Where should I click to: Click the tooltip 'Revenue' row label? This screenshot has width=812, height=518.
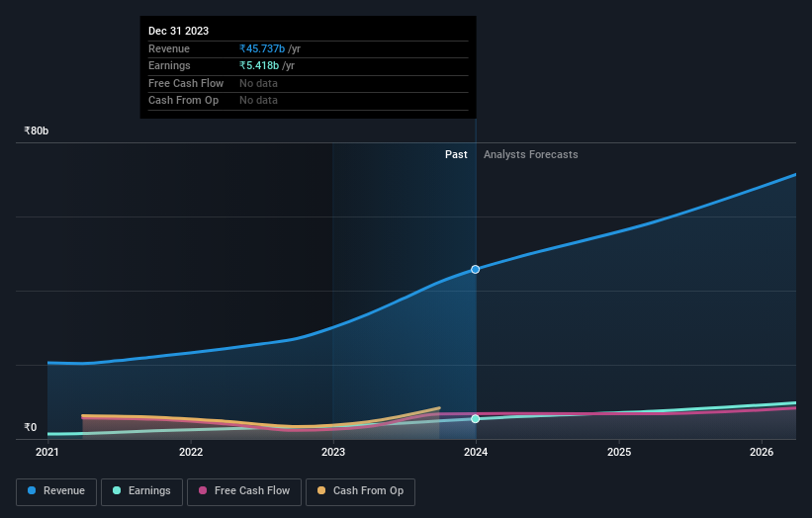169,48
